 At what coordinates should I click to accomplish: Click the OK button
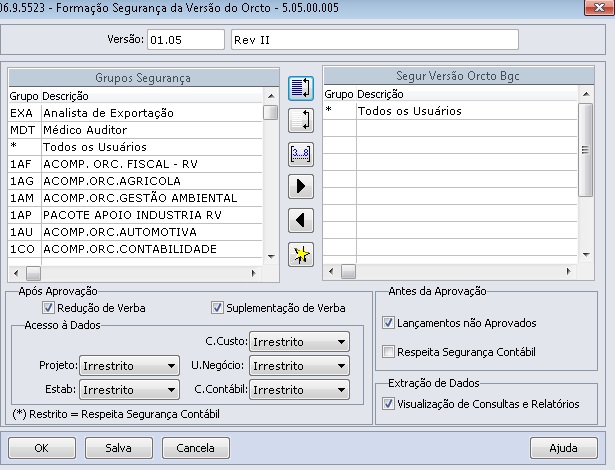point(42,448)
